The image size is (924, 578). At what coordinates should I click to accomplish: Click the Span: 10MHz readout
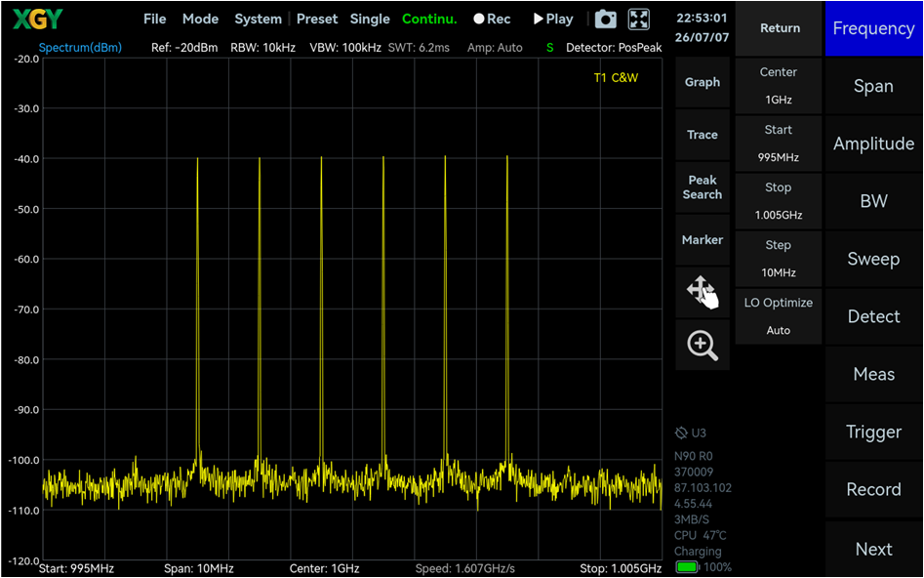point(199,569)
